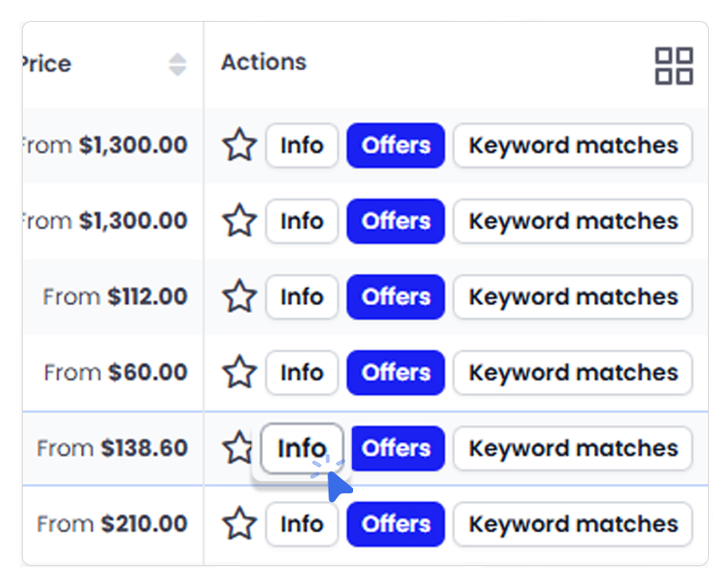Show Offers for the $138.60 row
Image resolution: width=728 pixels, height=587 pixels.
click(x=396, y=448)
